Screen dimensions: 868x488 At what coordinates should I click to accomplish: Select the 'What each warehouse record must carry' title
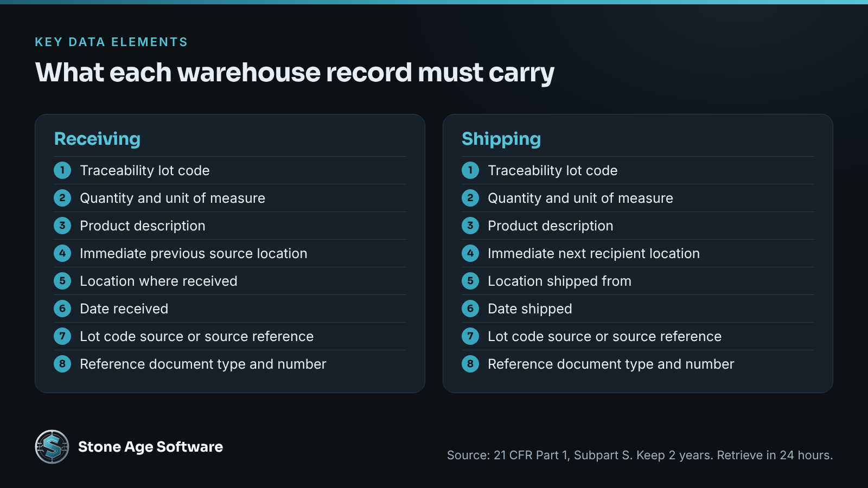295,73
